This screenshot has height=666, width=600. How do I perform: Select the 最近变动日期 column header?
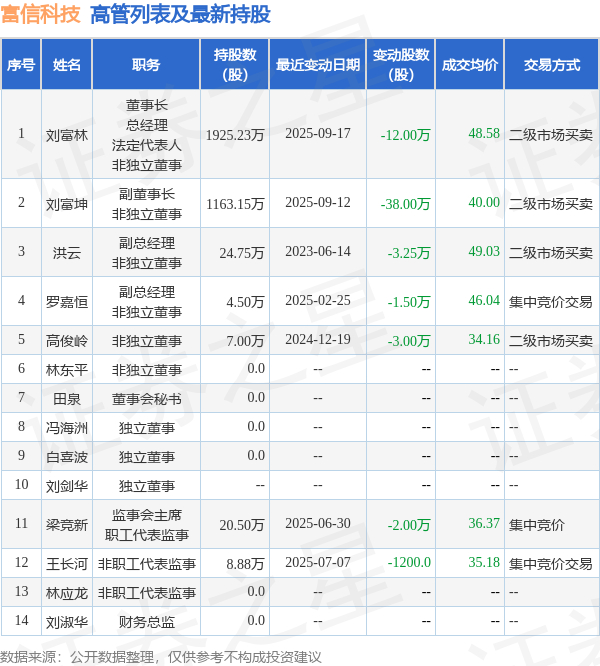tap(318, 65)
